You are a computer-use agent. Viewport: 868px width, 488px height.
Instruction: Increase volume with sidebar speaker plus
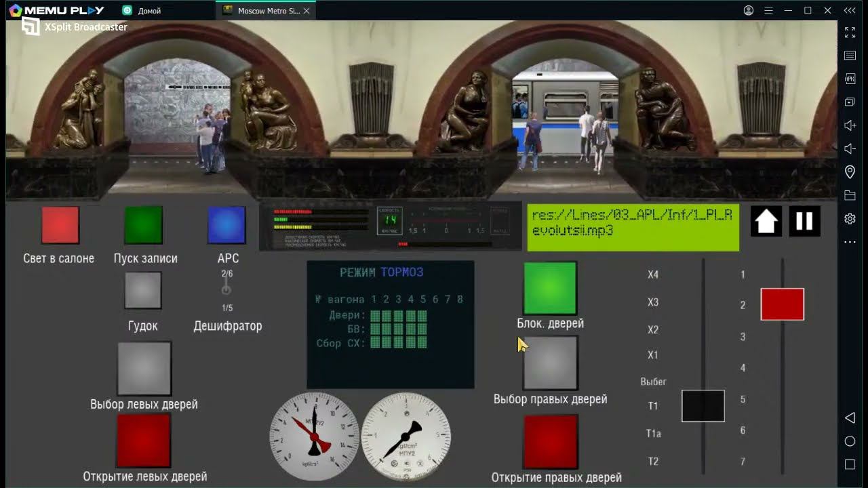coord(850,125)
